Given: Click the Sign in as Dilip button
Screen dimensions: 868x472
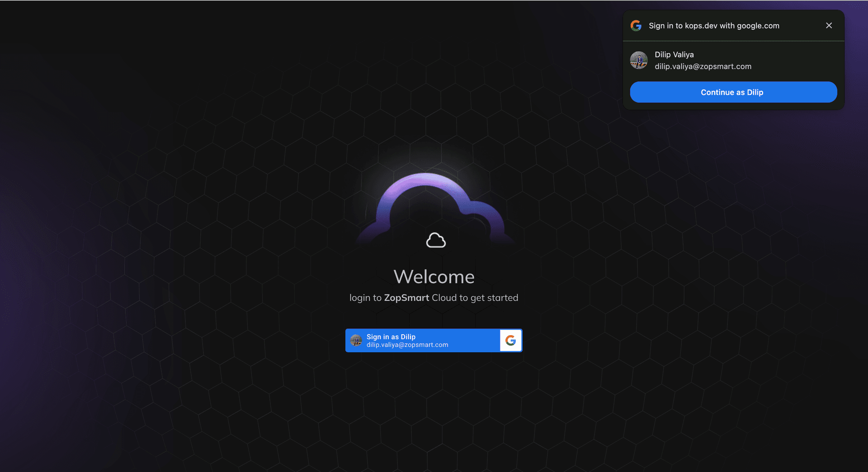Looking at the screenshot, I should [434, 341].
